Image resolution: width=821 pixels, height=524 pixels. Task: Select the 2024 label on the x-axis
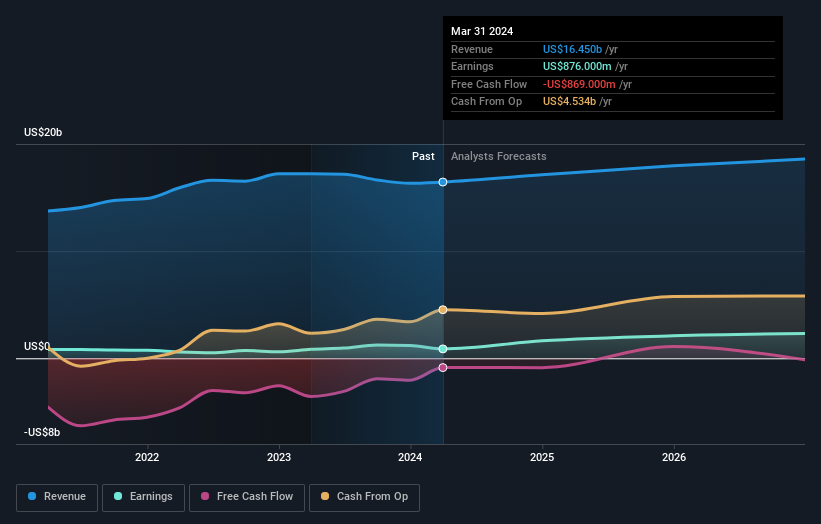410,457
